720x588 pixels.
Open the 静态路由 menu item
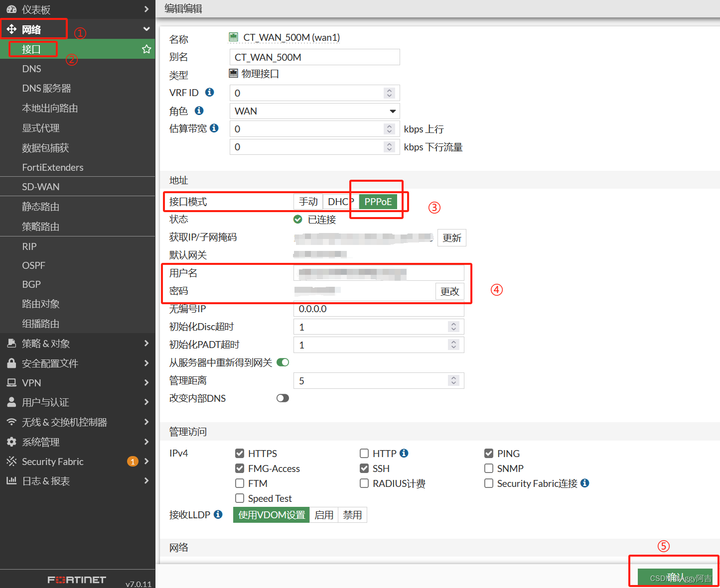[41, 207]
